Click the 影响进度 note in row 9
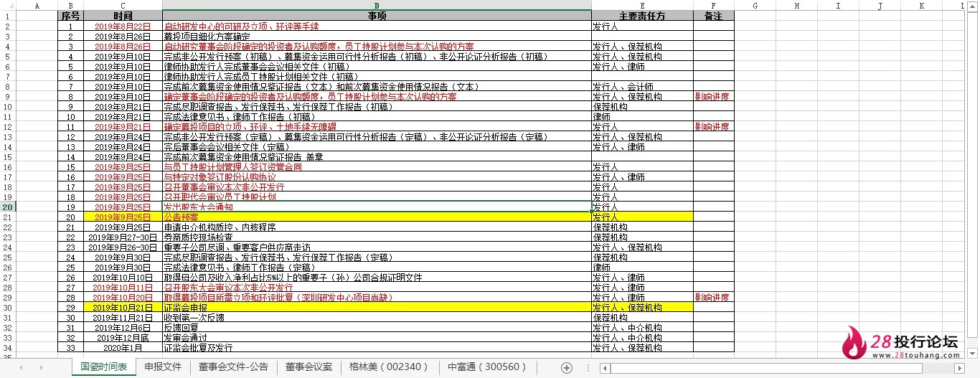This screenshot has height=378, width=980. tap(713, 96)
